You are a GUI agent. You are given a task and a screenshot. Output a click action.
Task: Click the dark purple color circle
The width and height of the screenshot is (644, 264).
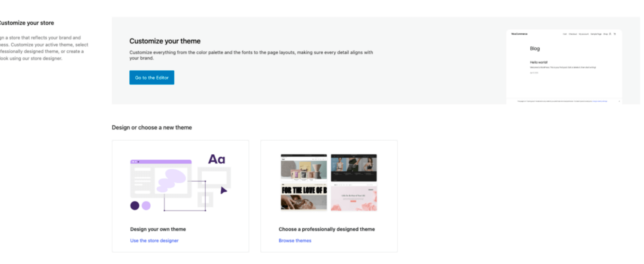[135, 206]
